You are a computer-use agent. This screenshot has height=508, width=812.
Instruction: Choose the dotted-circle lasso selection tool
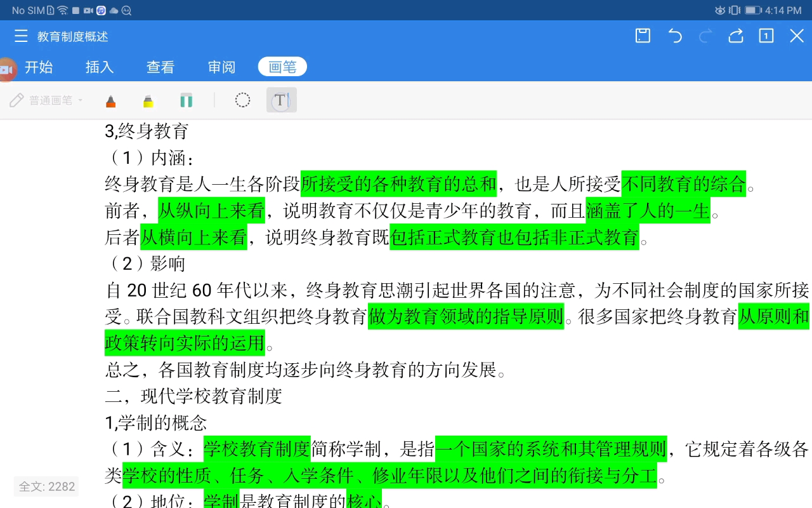242,100
